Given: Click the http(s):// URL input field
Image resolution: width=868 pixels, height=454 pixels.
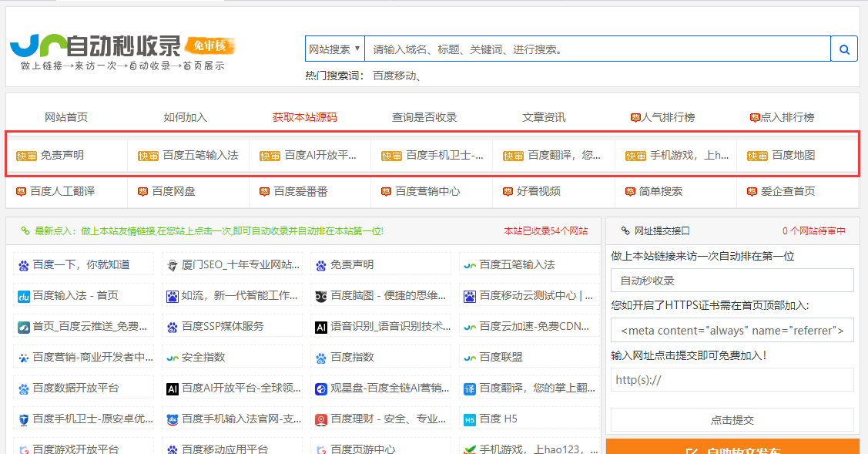Looking at the screenshot, I should pos(732,380).
